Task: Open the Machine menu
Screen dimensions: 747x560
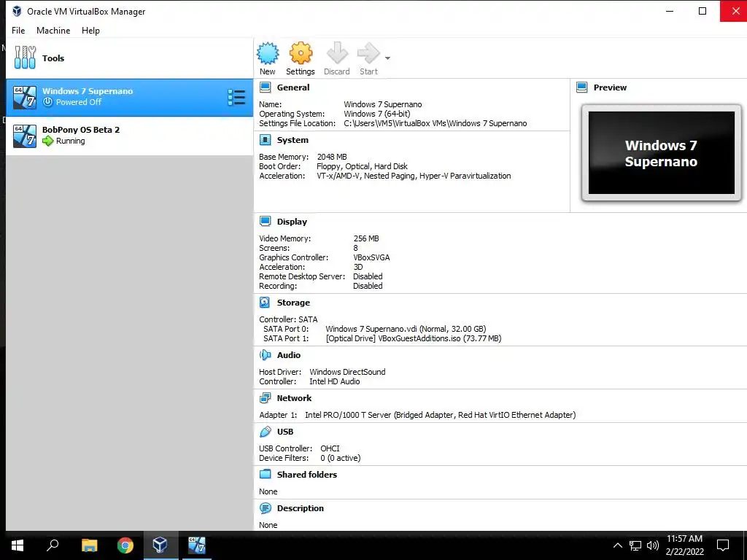Action: pyautogui.click(x=53, y=31)
